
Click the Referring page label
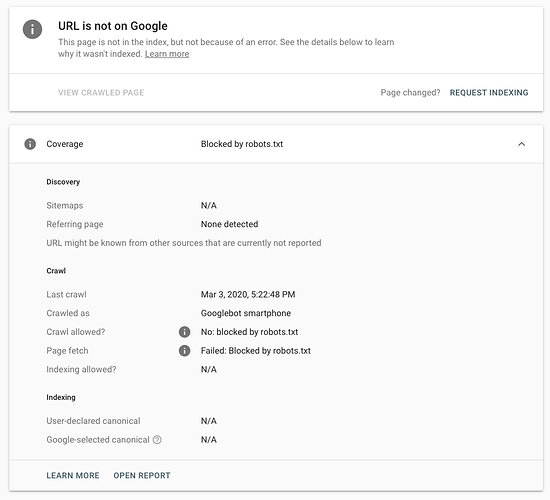pos(75,224)
